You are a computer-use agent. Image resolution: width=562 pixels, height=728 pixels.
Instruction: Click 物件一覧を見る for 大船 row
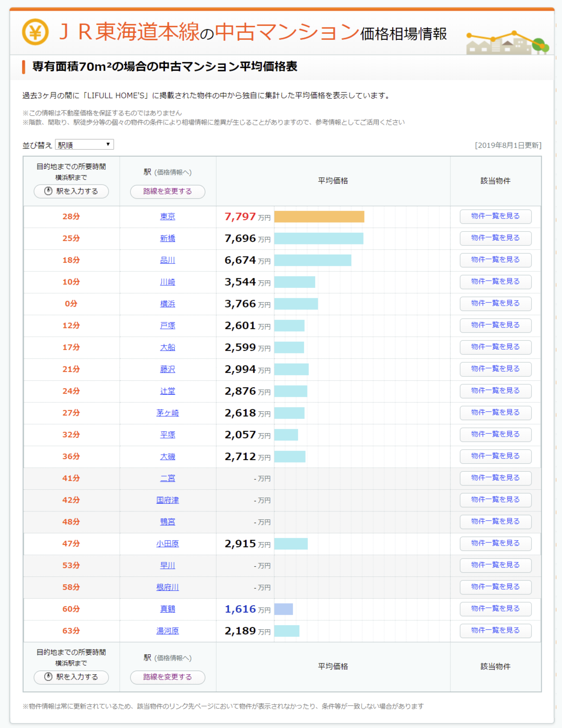pos(496,347)
